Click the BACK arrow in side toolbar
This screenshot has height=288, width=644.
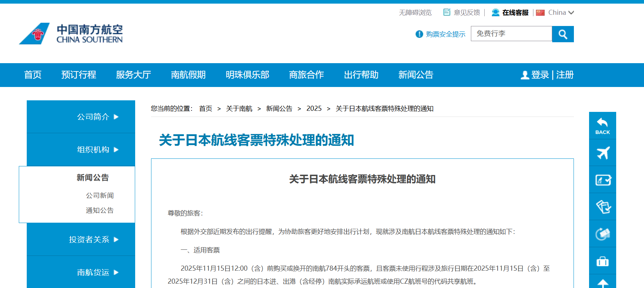pos(602,126)
